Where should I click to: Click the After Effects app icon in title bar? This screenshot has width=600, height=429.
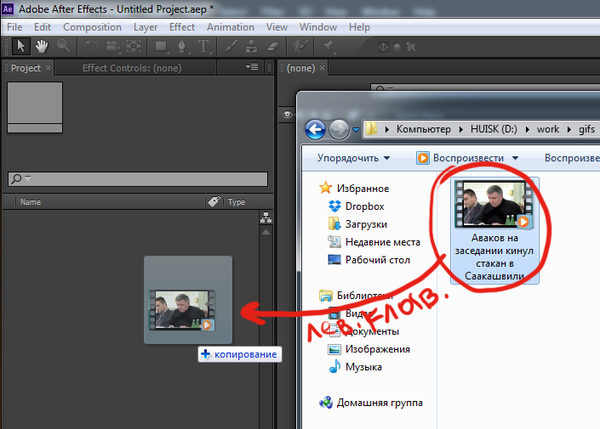(x=8, y=9)
